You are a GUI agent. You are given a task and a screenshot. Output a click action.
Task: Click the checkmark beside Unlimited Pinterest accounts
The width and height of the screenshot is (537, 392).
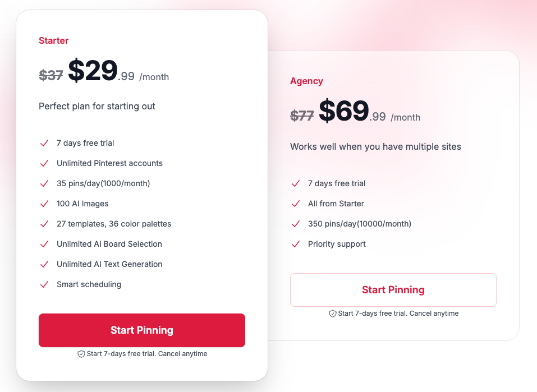(x=44, y=163)
